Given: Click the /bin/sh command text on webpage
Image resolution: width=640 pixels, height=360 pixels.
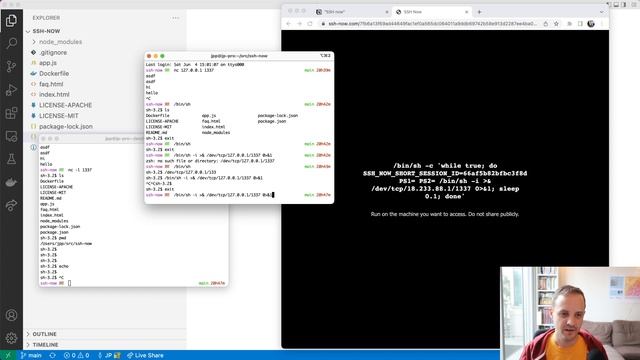Looking at the screenshot, I should point(445,181).
